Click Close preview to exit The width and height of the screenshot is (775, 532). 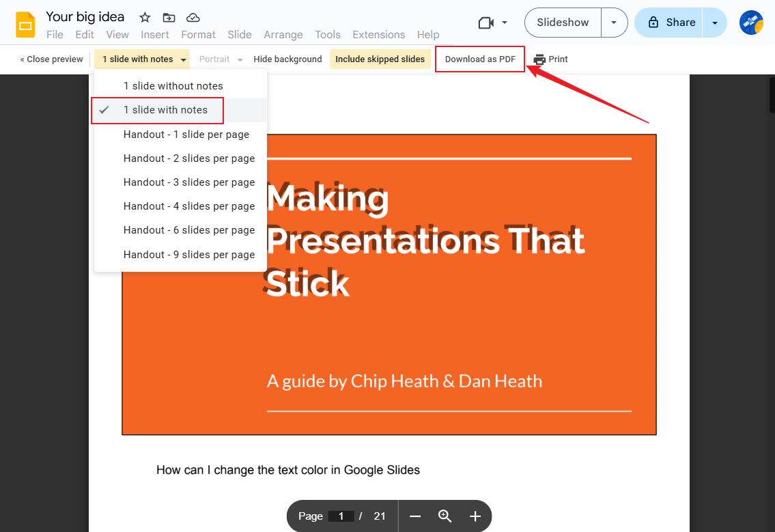coord(51,59)
